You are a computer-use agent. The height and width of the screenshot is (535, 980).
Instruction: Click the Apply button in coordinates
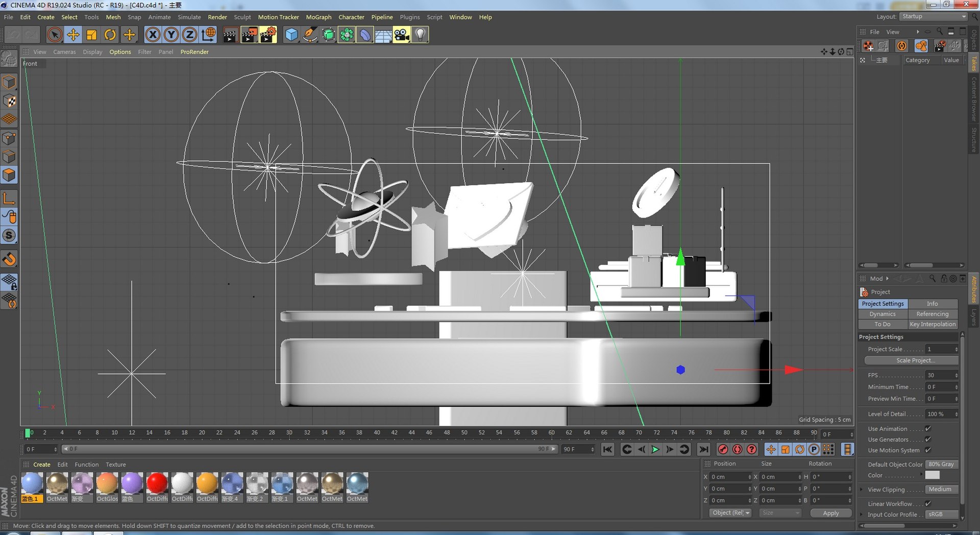click(830, 513)
